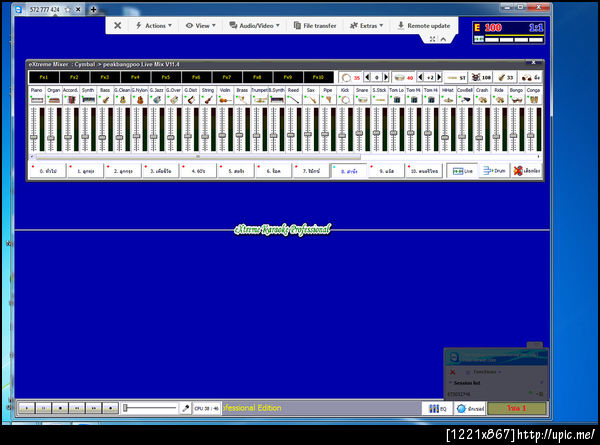
Task: Select the Brass channel icon
Action: coord(242,100)
